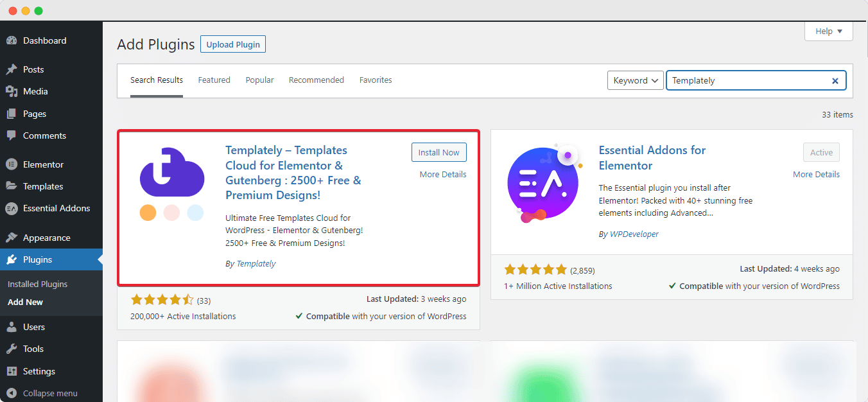Click the Media icon in sidebar
This screenshot has width=868, height=402.
coord(12,91)
